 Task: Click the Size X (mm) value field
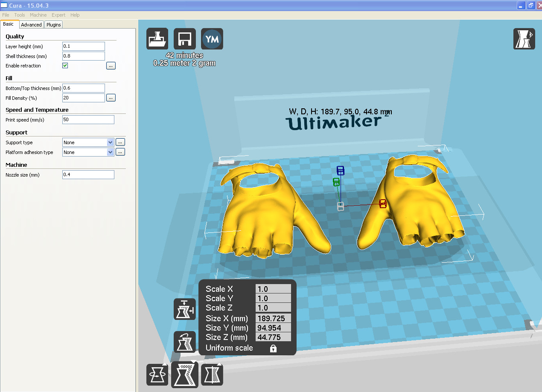coord(273,318)
